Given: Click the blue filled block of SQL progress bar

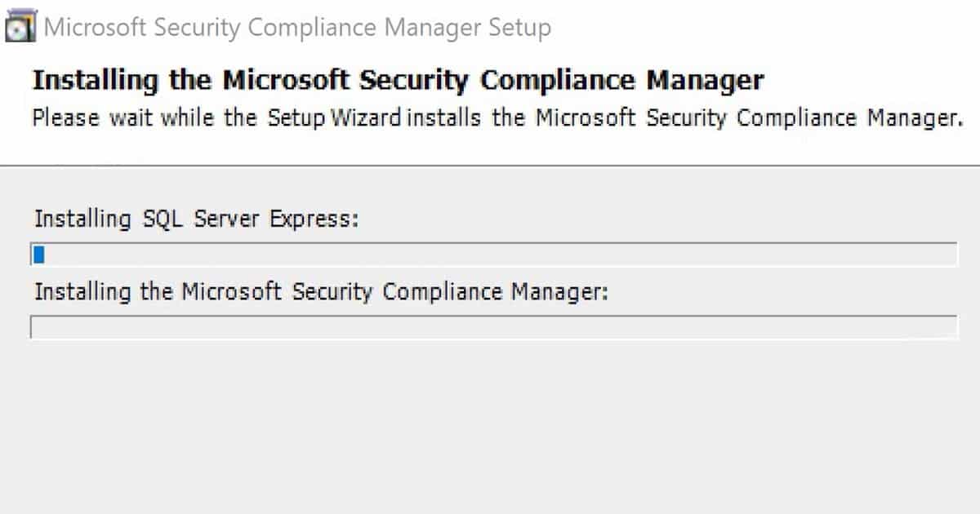Looking at the screenshot, I should [x=38, y=255].
